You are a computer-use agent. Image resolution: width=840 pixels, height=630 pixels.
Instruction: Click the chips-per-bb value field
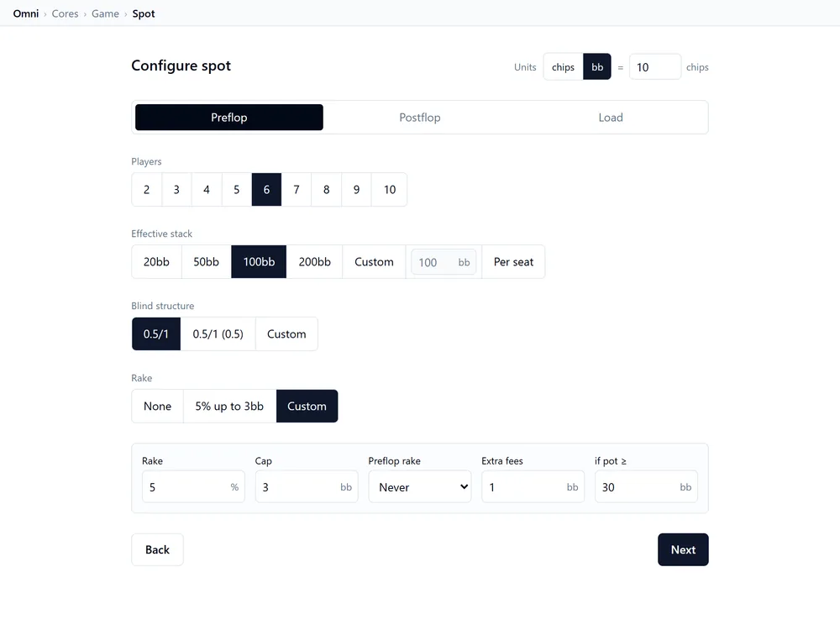655,67
